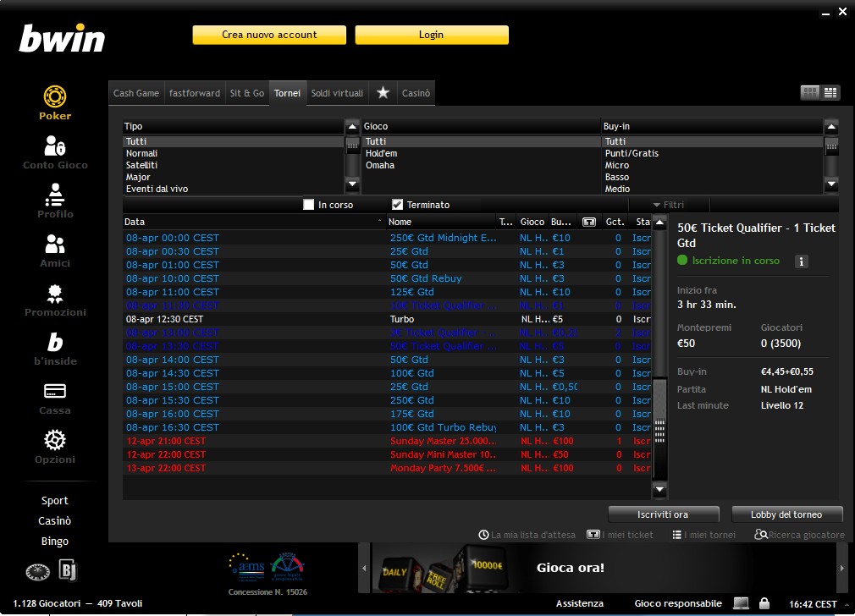
Task: Switch to fastforward tab
Action: (x=195, y=93)
